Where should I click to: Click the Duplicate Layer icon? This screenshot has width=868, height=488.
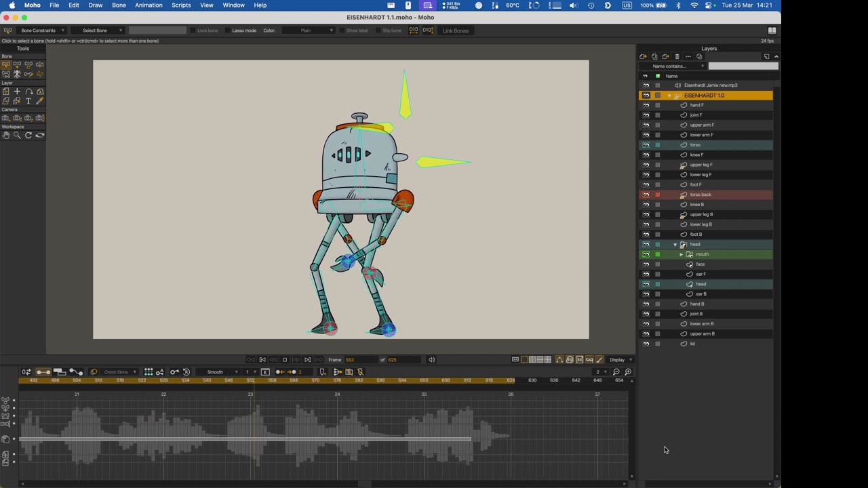654,56
